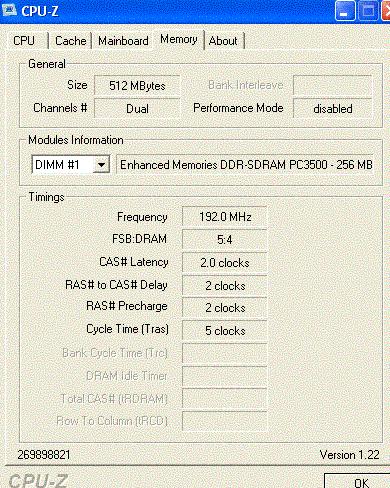Click the Frequency label
Image resolution: width=390 pixels, height=488 pixels.
[142, 217]
